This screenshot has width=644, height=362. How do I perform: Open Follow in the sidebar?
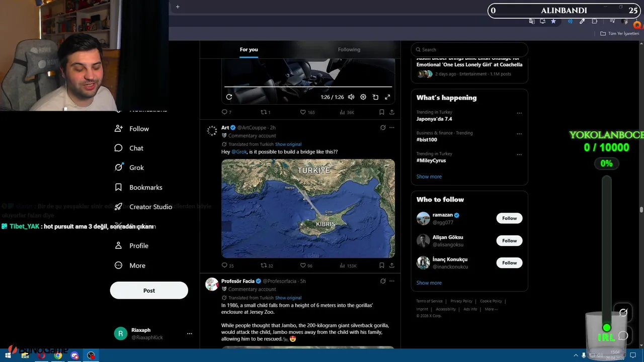(x=132, y=129)
